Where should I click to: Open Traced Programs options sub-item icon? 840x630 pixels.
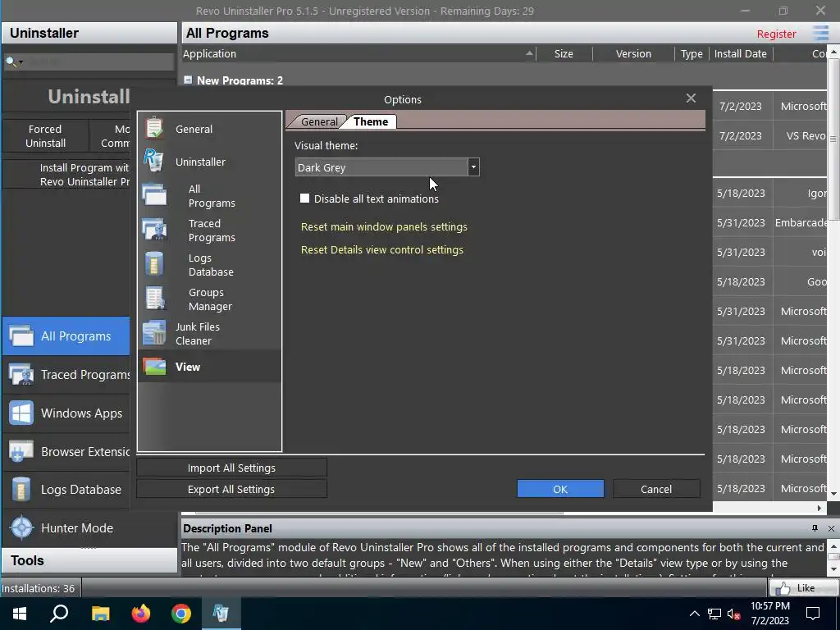pos(154,230)
